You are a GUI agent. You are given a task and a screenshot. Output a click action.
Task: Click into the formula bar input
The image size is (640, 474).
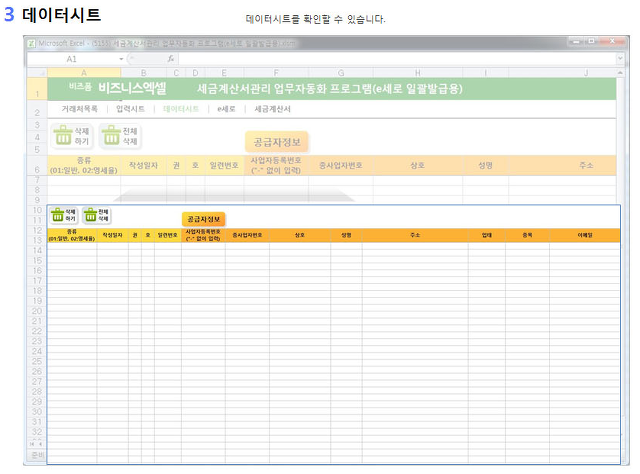click(397, 59)
